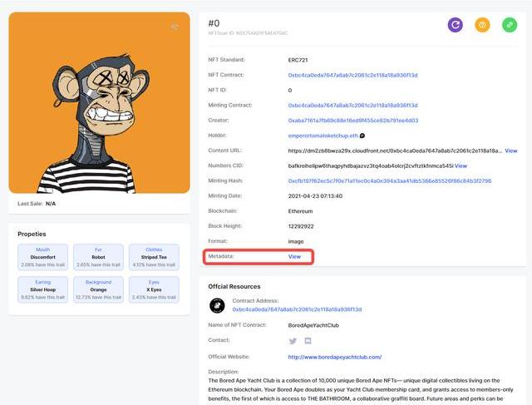
Task: Visit the boredapeyachtclub.com official website link
Action: pyautogui.click(x=335, y=357)
